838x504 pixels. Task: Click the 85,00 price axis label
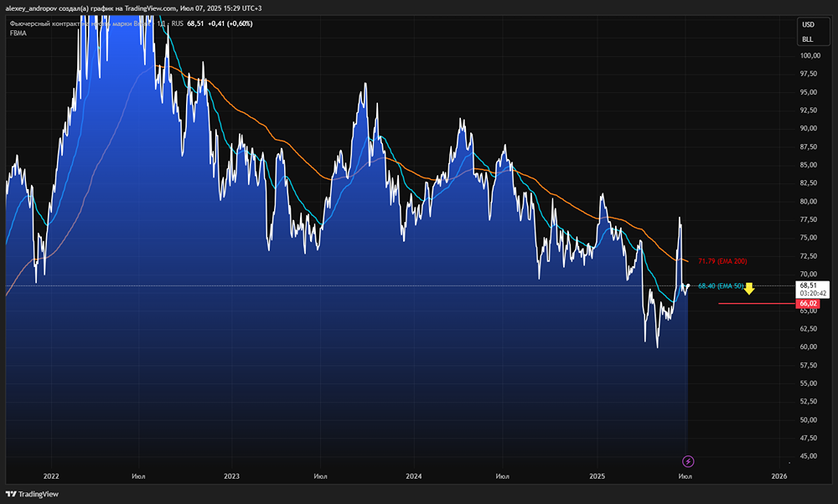[x=809, y=165]
